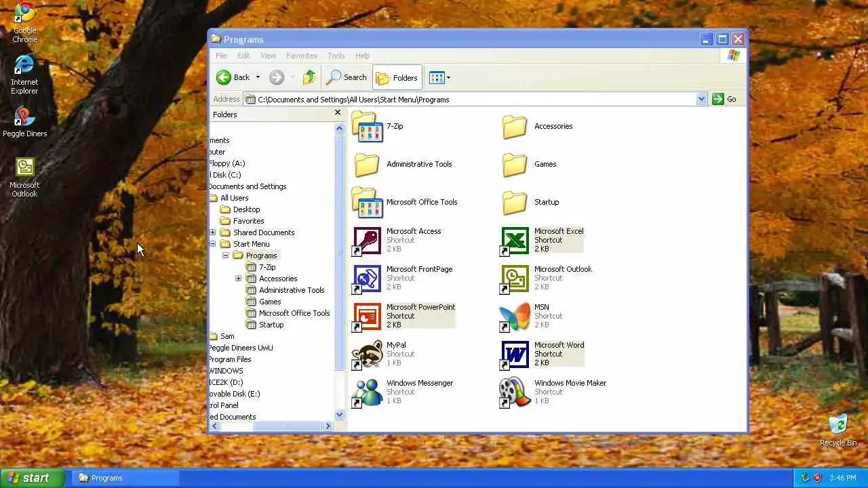Open the Windows start button
This screenshot has width=868, height=488.
point(32,478)
